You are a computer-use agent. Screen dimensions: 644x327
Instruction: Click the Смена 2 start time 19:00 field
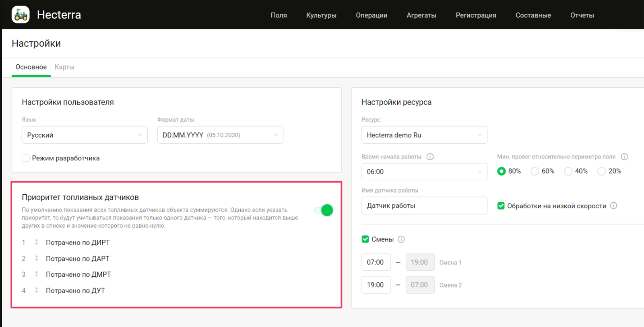(376, 285)
